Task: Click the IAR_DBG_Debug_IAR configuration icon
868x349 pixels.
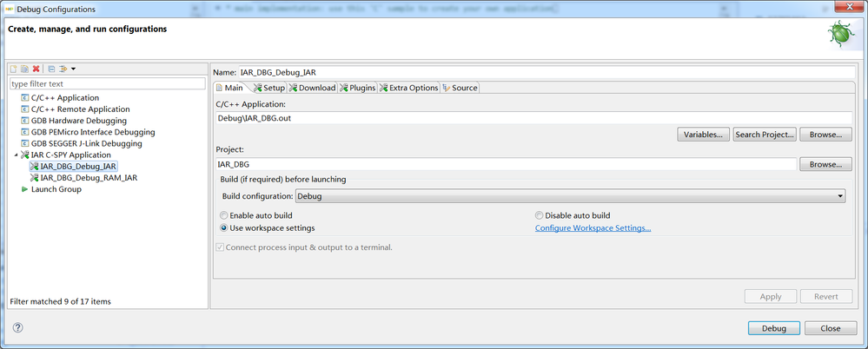Action: pyautogui.click(x=35, y=167)
